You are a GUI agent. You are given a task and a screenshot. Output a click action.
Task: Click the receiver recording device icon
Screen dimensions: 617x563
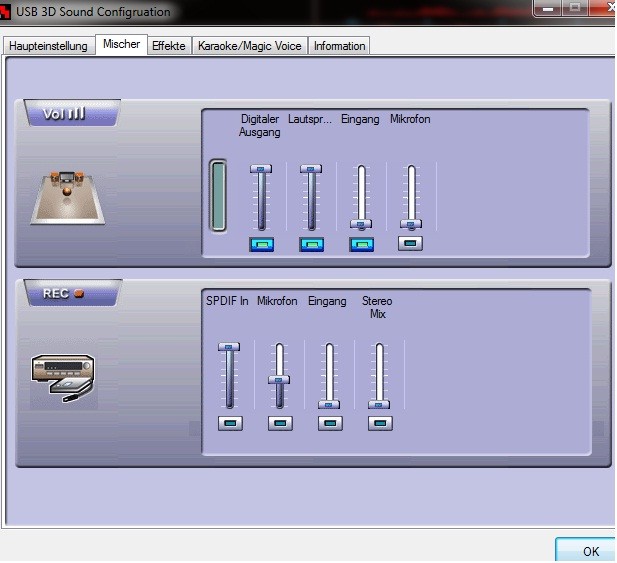click(x=63, y=378)
